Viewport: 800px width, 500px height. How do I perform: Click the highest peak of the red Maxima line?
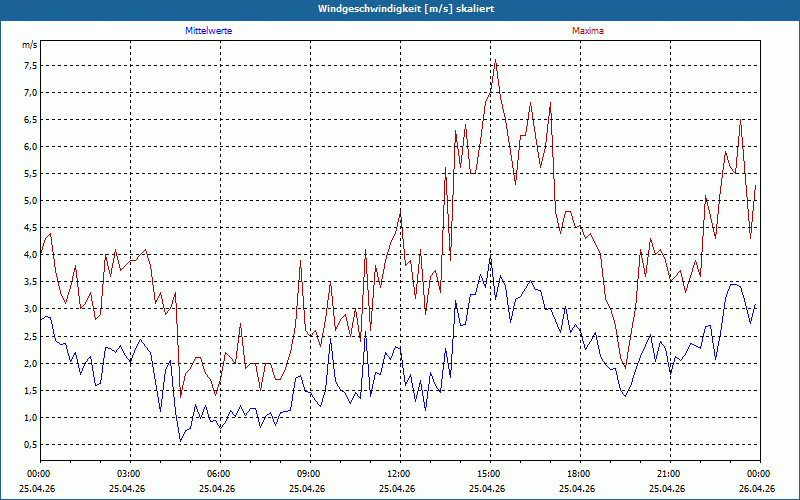click(x=495, y=60)
